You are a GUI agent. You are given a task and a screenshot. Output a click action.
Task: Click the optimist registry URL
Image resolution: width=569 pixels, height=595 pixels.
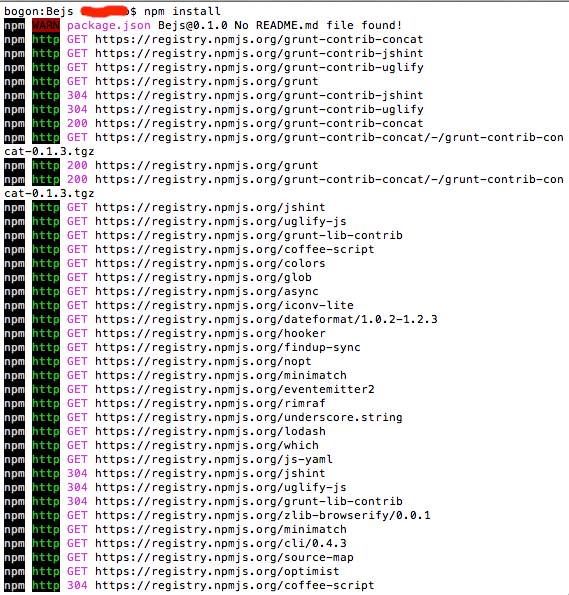click(x=217, y=571)
